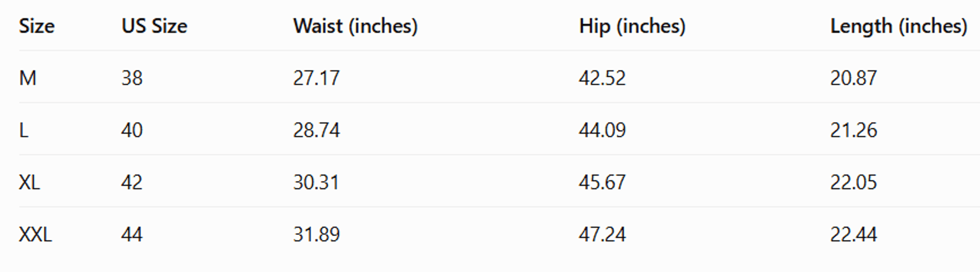Click length value 22.05

(x=853, y=183)
